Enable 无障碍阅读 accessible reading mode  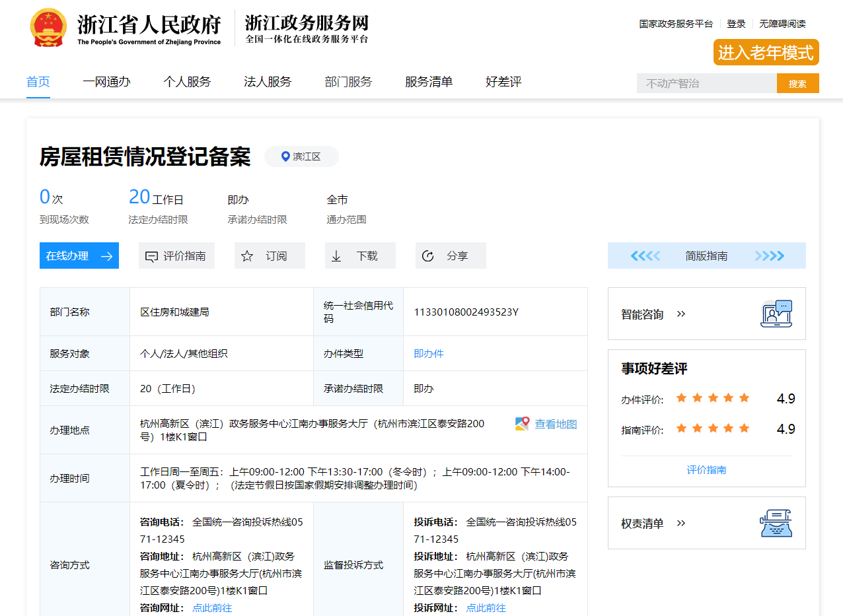[x=782, y=24]
